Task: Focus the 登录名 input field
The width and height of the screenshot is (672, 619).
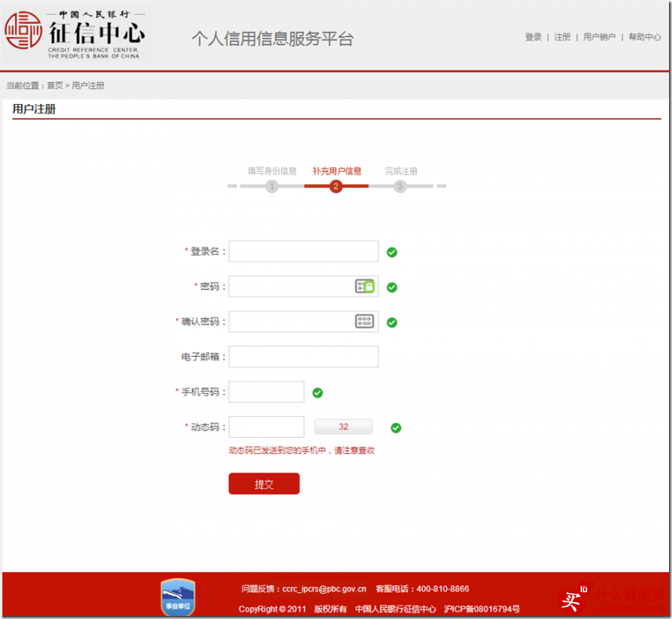Action: pos(303,251)
